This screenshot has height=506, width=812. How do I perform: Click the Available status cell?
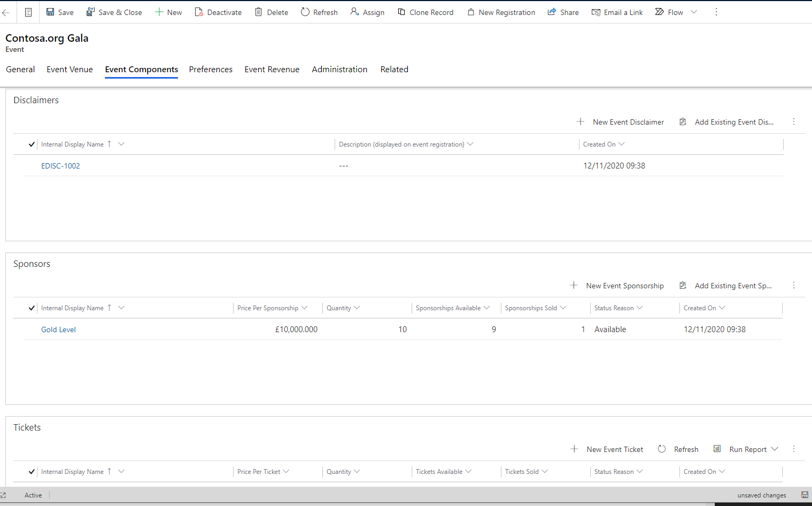tap(610, 329)
